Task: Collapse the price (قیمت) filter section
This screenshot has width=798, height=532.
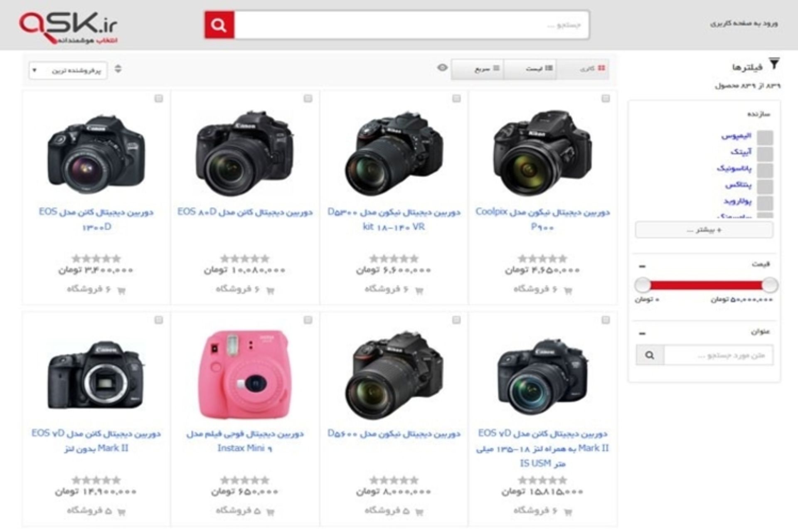Action: (642, 266)
